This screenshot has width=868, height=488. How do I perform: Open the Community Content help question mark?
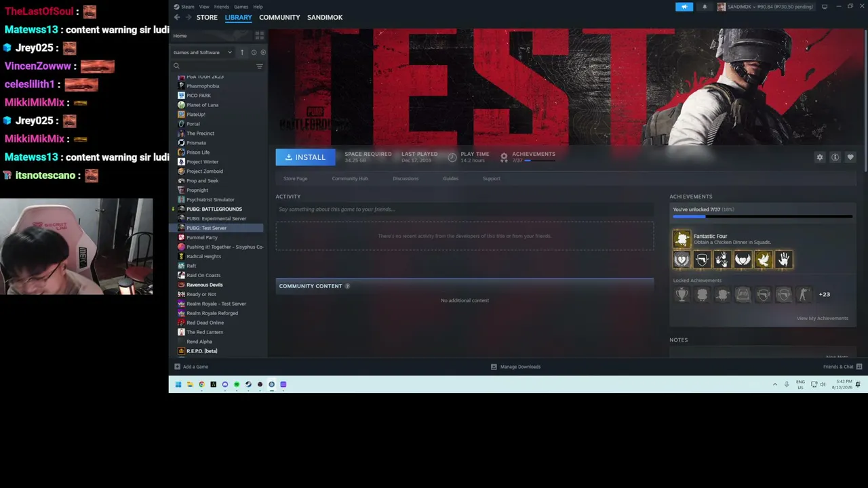pyautogui.click(x=347, y=286)
